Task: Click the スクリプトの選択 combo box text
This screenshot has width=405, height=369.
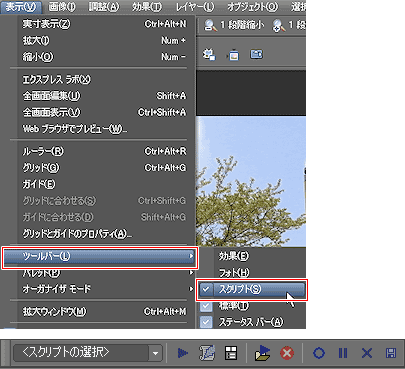Action: [x=66, y=352]
